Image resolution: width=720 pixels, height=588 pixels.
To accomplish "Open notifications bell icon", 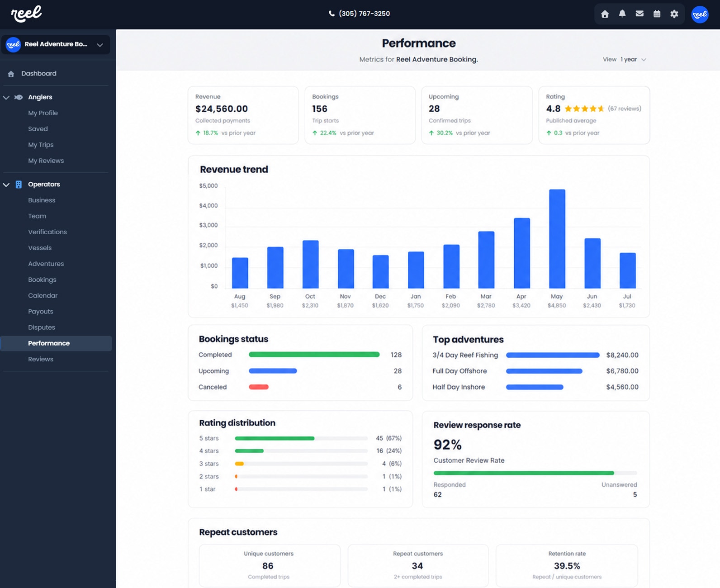I will 622,14.
